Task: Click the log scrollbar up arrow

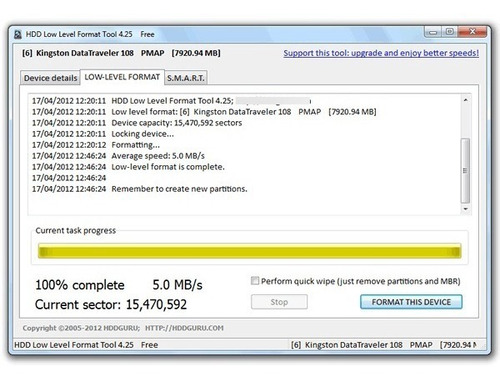Action: click(465, 100)
